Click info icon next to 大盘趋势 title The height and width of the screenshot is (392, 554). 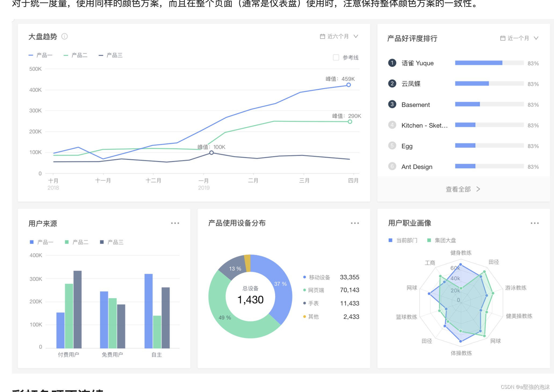[64, 36]
